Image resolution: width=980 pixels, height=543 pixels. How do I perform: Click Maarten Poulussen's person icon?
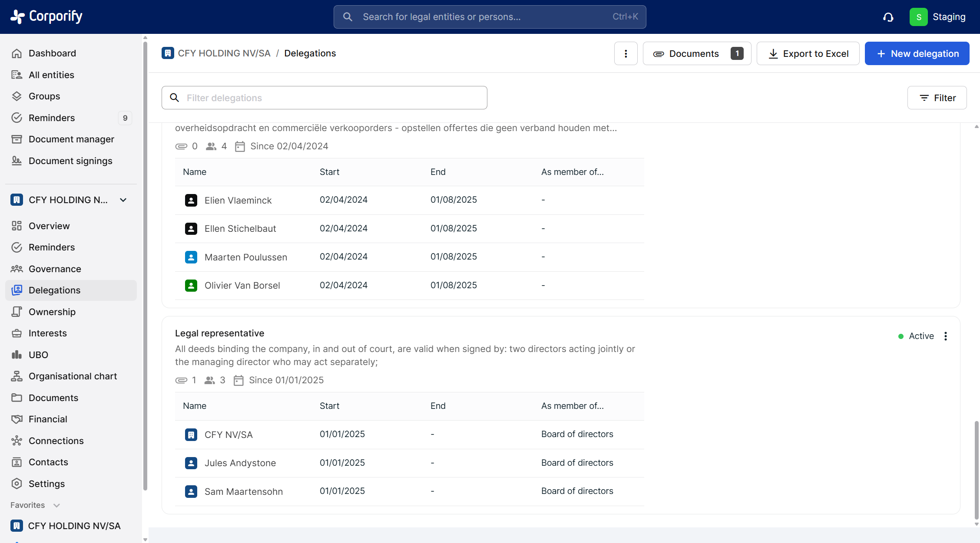tap(191, 257)
